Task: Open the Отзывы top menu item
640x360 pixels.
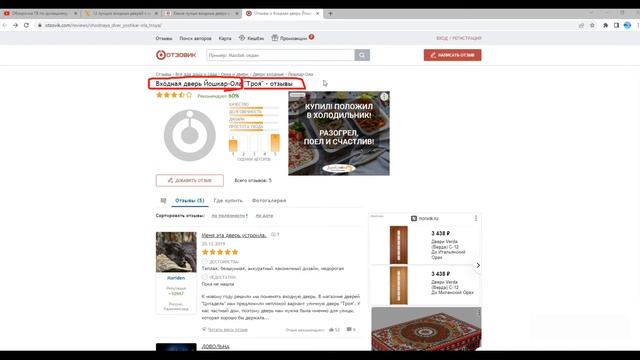Action: click(164, 38)
